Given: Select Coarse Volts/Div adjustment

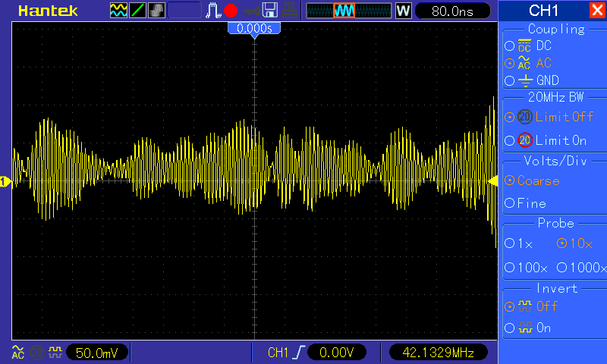Looking at the screenshot, I should (533, 180).
